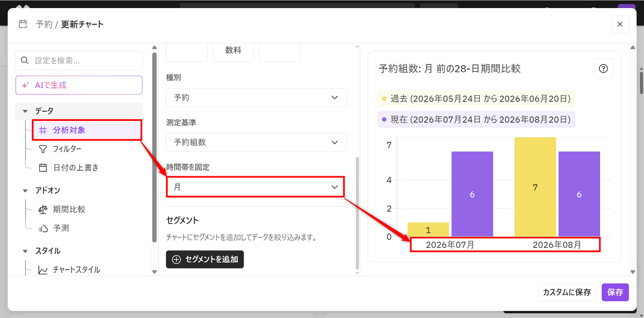Collapse the データ section
The height and width of the screenshot is (318, 644).
pos(25,111)
